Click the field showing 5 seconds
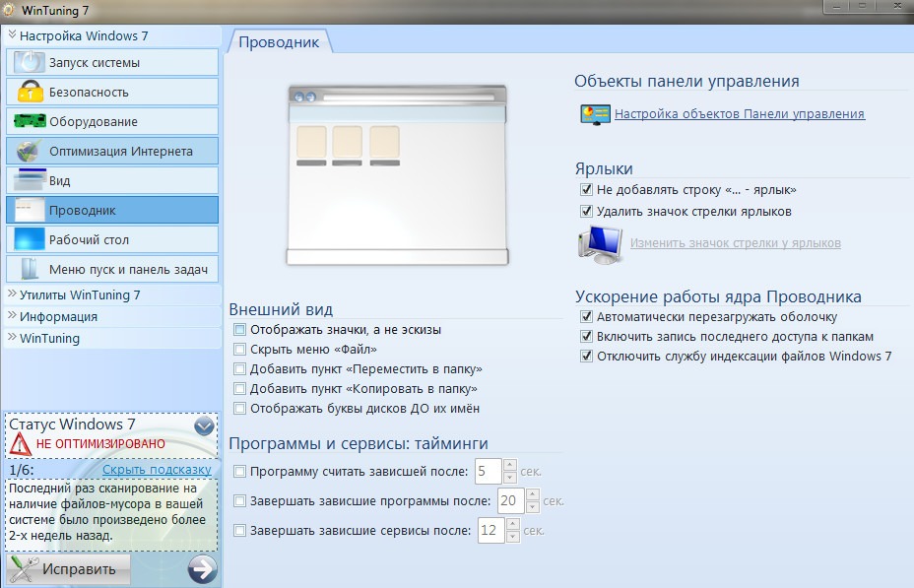The height and width of the screenshot is (588, 914). tap(489, 472)
